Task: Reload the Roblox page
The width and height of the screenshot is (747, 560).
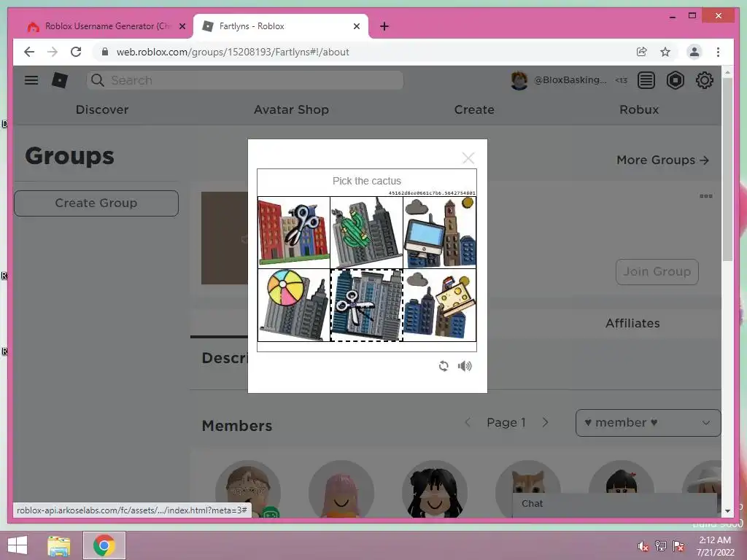Action: tap(76, 52)
